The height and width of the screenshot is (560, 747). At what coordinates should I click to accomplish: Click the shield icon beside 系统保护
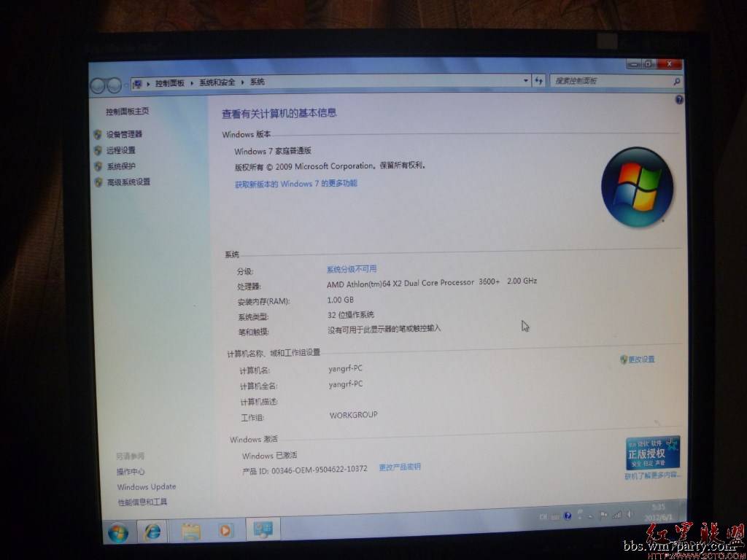coord(98,166)
